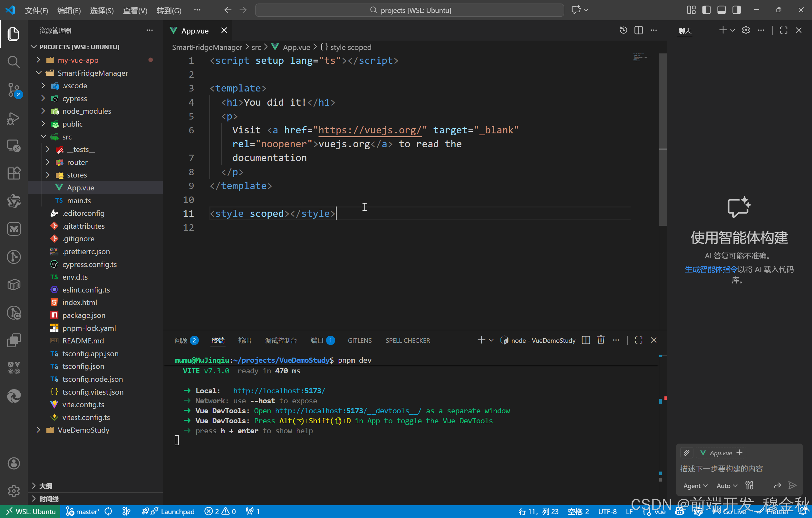Split the editor to the right
The height and width of the screenshot is (518, 812).
[x=638, y=30]
